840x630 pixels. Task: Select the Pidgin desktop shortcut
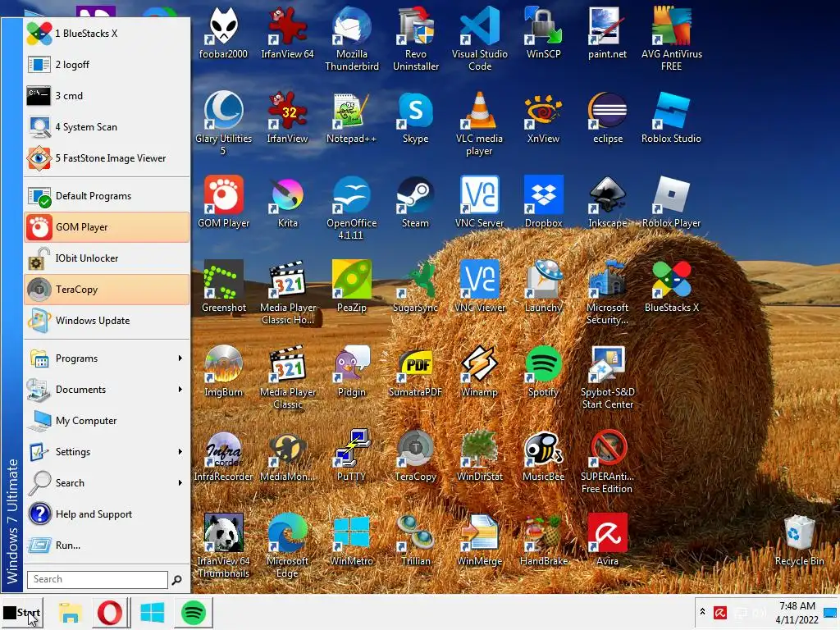(351, 372)
